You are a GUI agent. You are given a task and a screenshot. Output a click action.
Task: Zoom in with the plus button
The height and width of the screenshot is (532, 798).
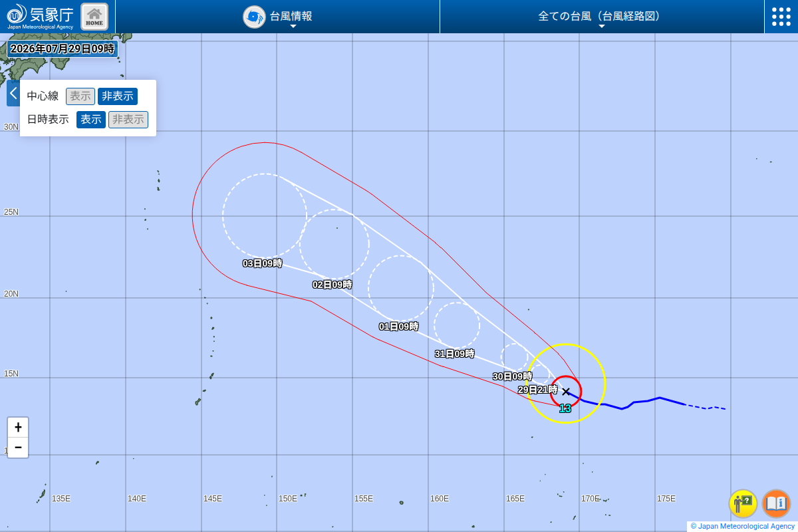point(18,428)
